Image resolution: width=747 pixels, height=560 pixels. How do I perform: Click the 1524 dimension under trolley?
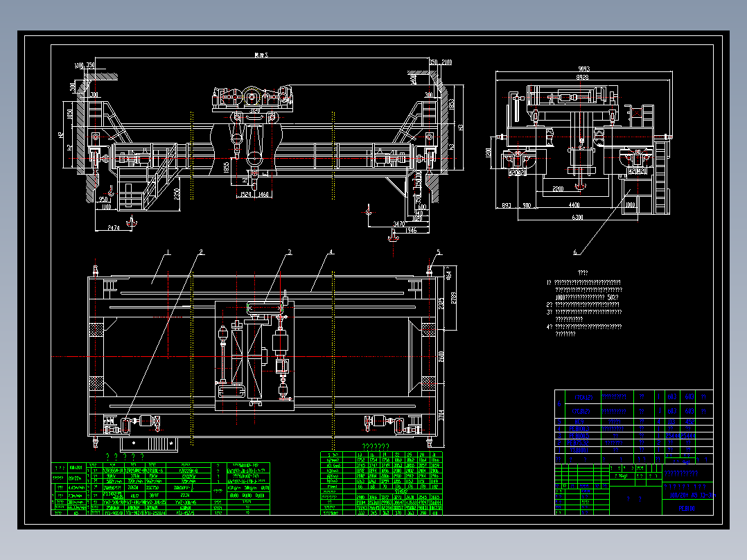tap(245, 195)
